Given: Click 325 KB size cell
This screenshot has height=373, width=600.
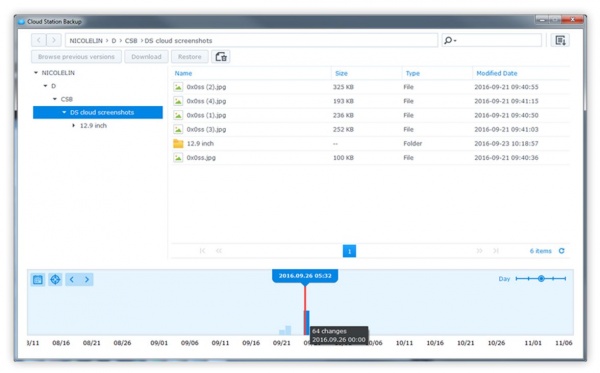Looking at the screenshot, I should pos(343,87).
